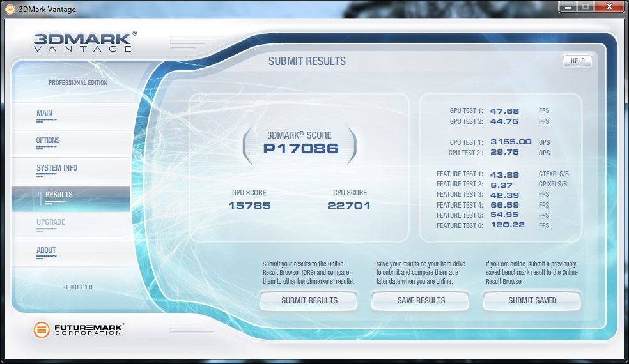Click Save Results button
This screenshot has width=629, height=364.
[x=421, y=300]
